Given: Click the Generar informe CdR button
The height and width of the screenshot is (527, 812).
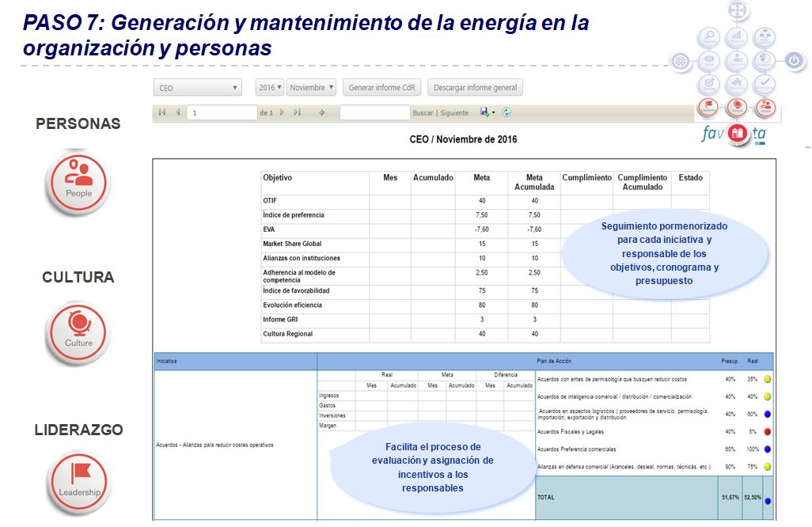Looking at the screenshot, I should 381,88.
